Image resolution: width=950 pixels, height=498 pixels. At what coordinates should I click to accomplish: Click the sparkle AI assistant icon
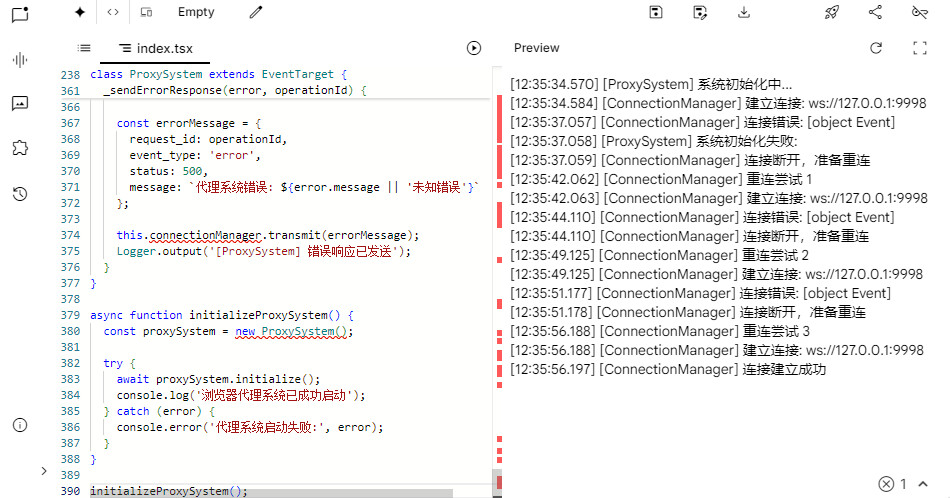coord(80,12)
